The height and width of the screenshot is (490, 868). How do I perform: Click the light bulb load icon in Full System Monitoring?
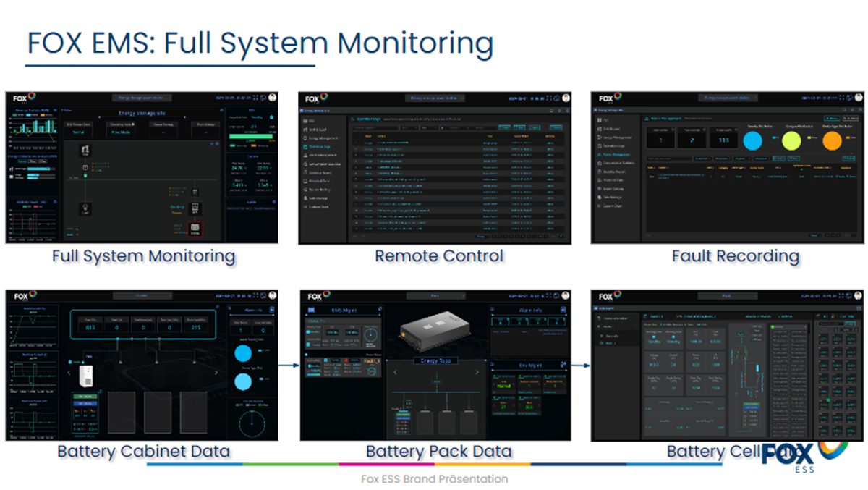click(84, 209)
